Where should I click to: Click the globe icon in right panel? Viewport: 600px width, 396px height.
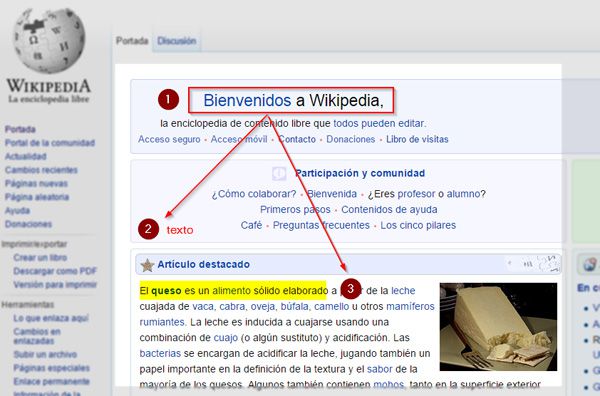pyautogui.click(x=590, y=264)
